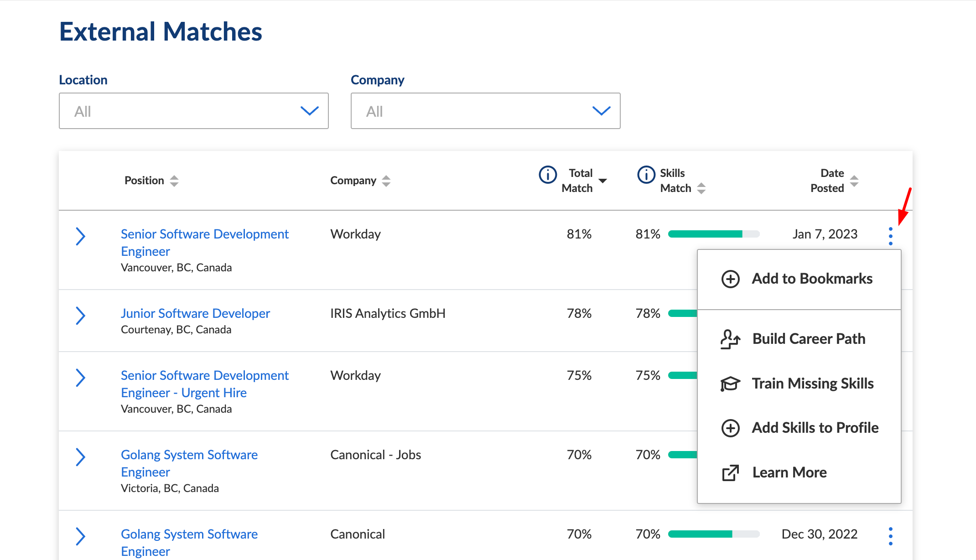Click the Courtenay, BC, Canada location text
This screenshot has height=560, width=976.
[176, 330]
